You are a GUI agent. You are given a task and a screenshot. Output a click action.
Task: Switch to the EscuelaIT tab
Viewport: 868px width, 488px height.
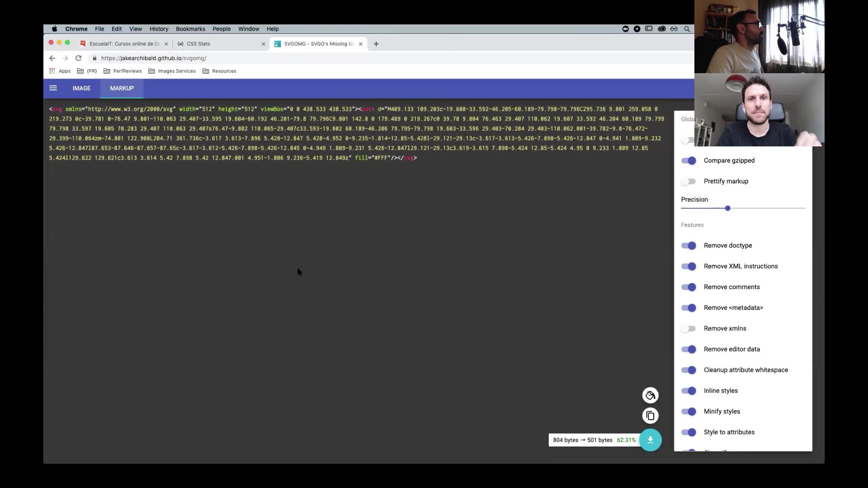[x=124, y=44]
